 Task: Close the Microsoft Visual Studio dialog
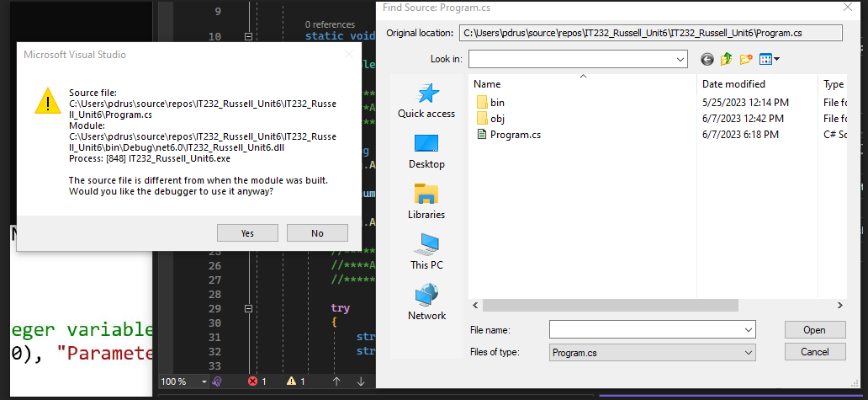349,54
